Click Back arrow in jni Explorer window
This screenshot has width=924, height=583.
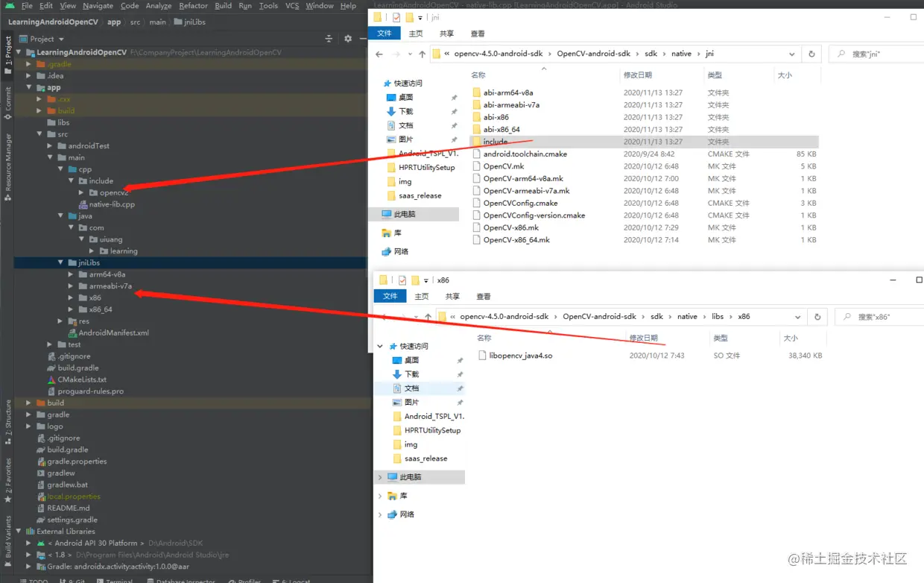pos(379,54)
